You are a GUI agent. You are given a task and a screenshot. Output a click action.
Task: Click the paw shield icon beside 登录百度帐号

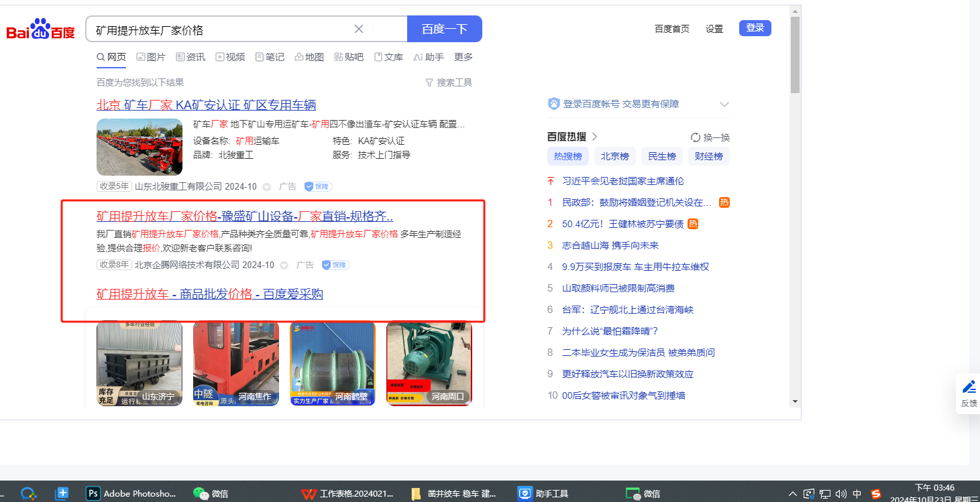pos(553,104)
